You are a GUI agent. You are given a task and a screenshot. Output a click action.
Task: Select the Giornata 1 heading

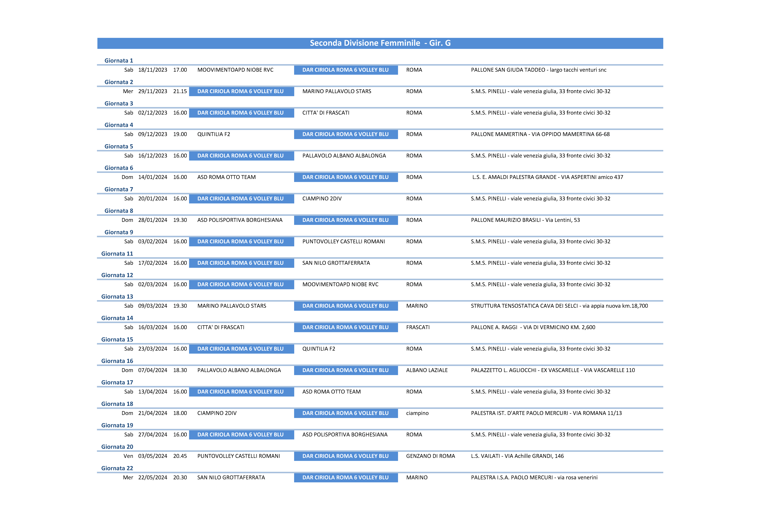point(119,61)
